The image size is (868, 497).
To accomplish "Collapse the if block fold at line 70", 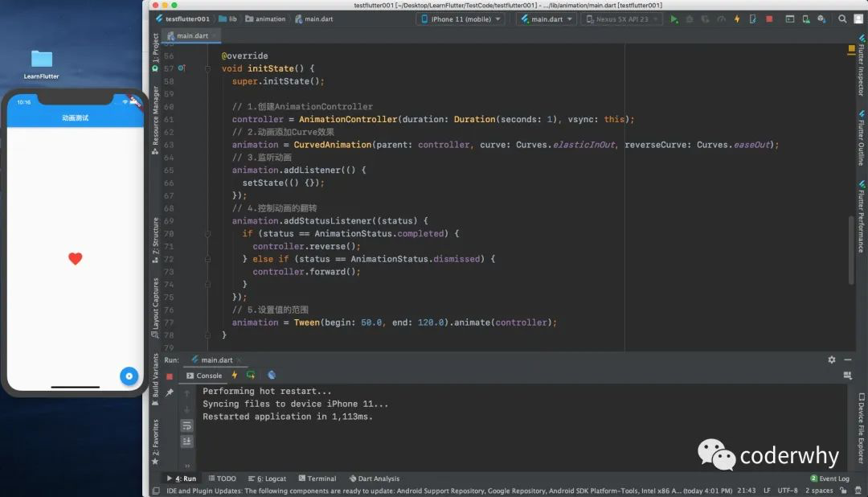I will click(x=207, y=234).
